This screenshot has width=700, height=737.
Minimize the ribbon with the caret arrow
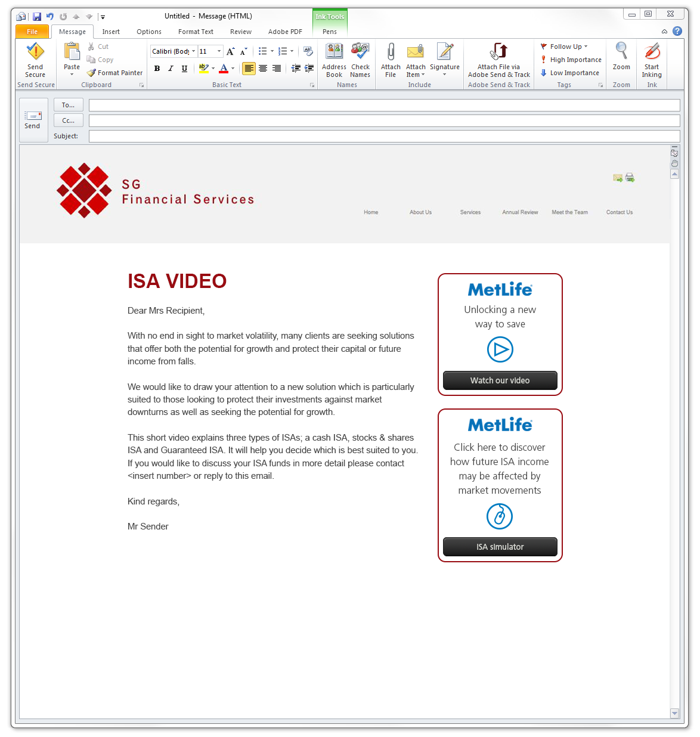664,32
